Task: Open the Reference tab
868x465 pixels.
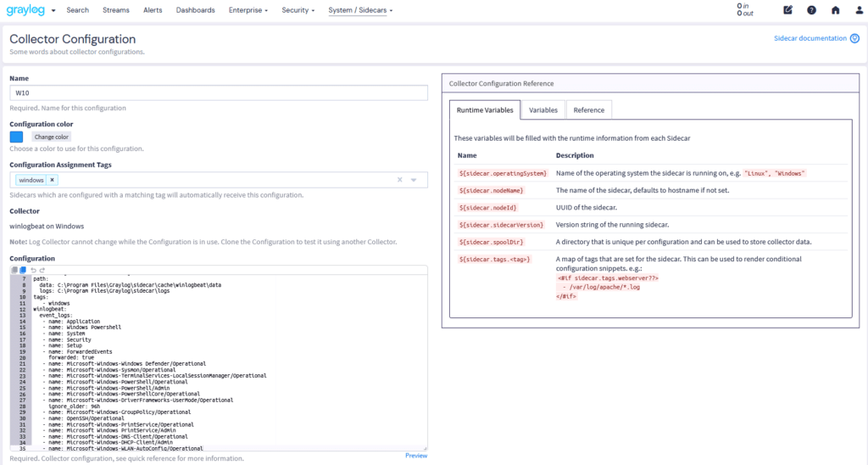Action: point(589,110)
